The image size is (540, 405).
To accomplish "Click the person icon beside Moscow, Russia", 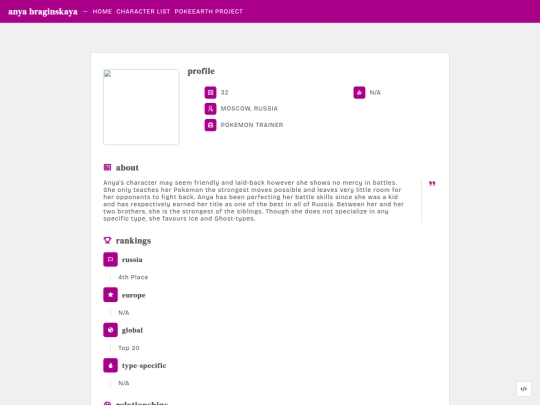I will 210,109.
